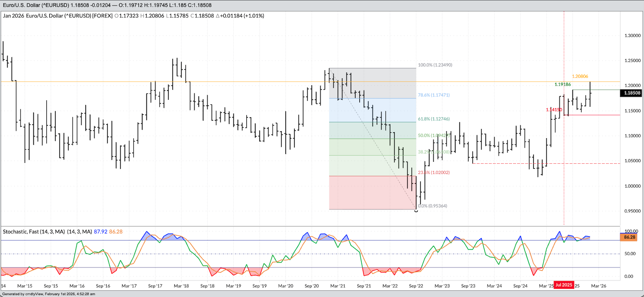This screenshot has width=644, height=297.
Task: Select the orange 1.20806 high price label
Action: pyautogui.click(x=580, y=76)
